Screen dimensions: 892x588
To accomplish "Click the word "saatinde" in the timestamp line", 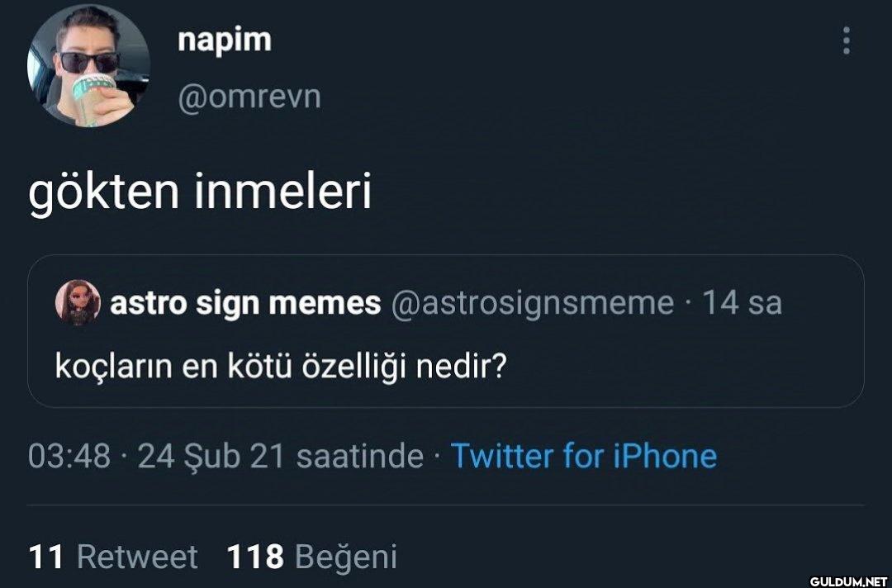I will [359, 456].
